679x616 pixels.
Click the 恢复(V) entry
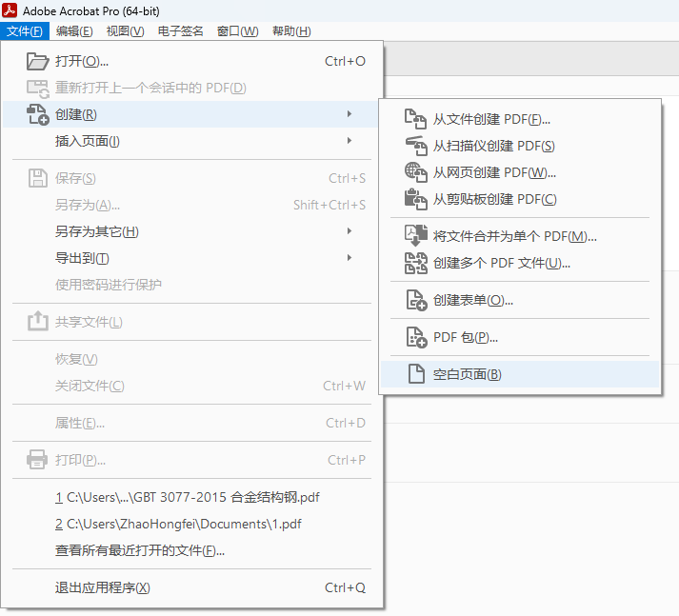click(192, 359)
